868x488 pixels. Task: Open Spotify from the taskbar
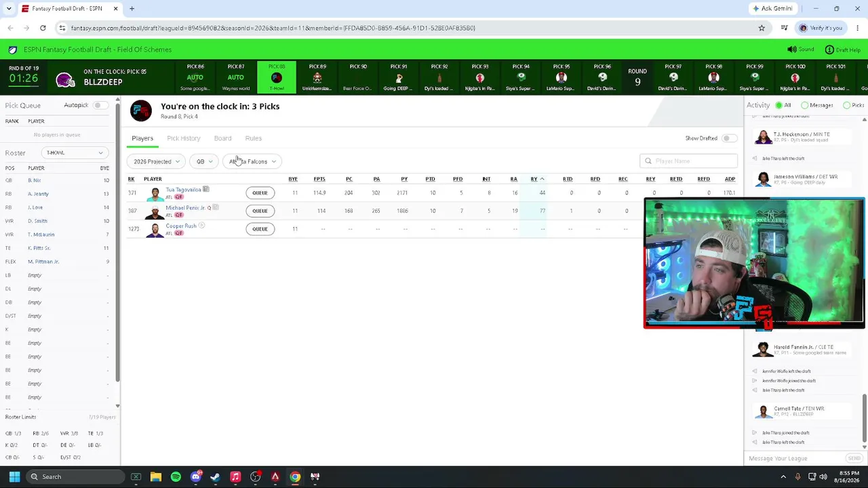[176, 476]
